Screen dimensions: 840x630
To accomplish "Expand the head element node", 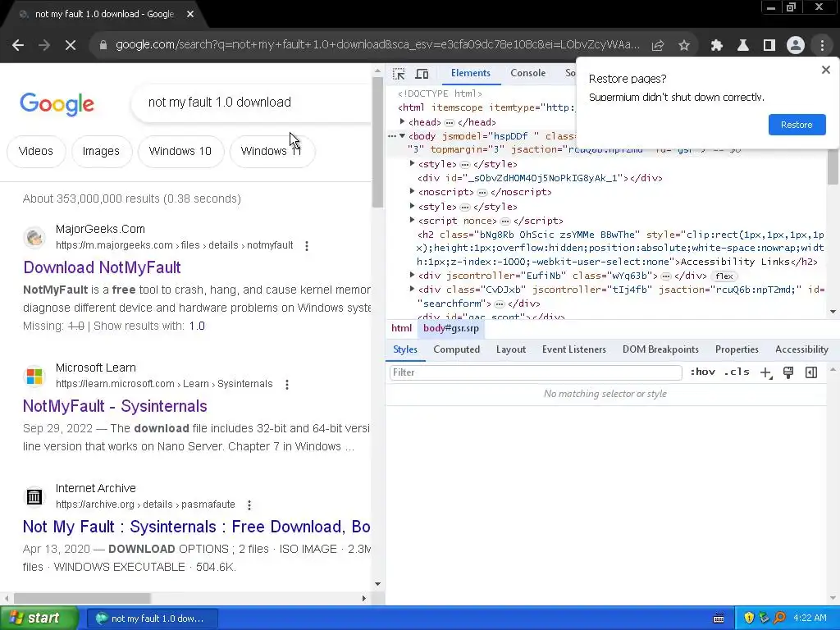I will pyautogui.click(x=402, y=121).
